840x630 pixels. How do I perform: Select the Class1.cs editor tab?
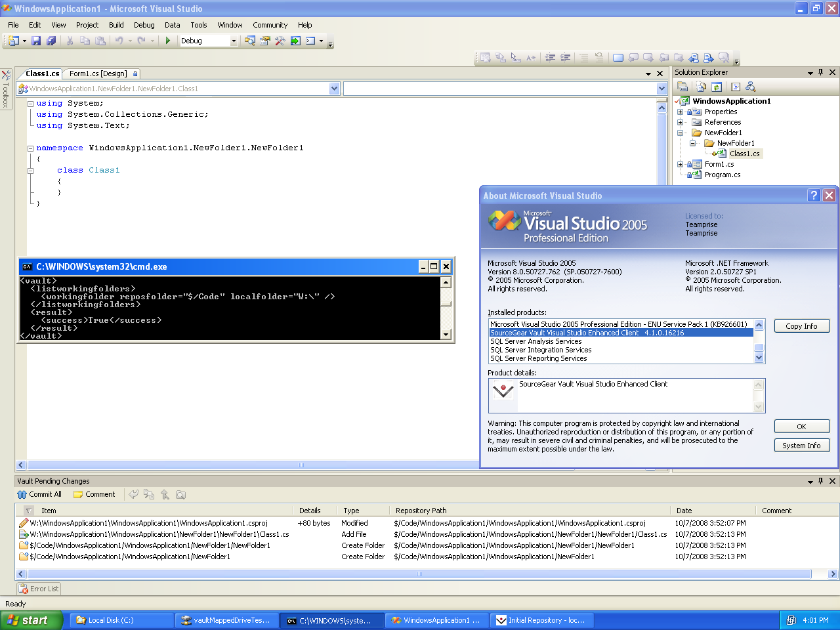coord(42,73)
